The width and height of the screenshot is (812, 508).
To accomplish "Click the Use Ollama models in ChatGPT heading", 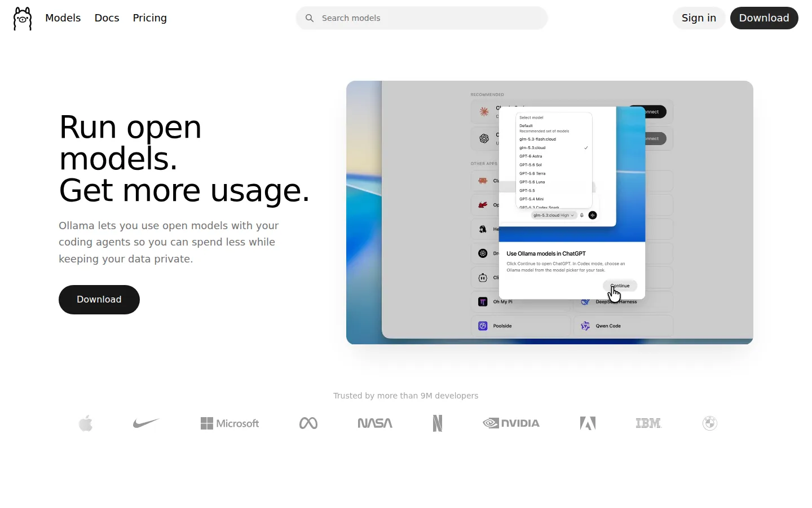I will [546, 253].
